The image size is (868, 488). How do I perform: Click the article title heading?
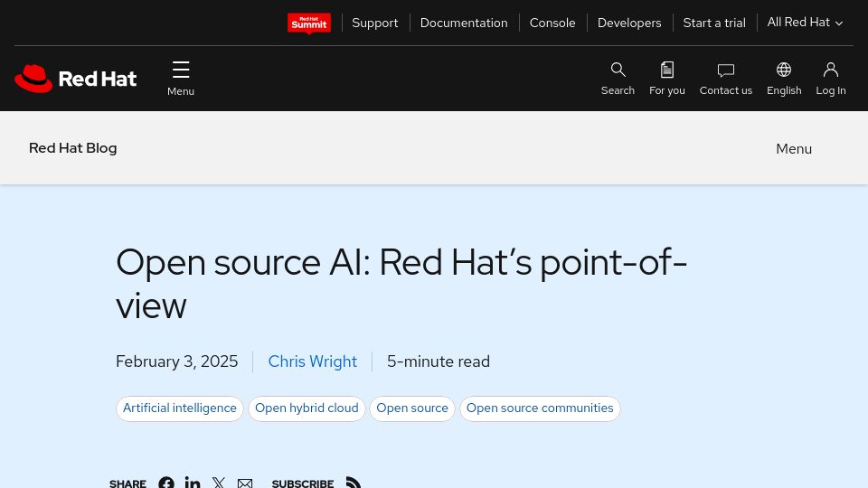(401, 284)
